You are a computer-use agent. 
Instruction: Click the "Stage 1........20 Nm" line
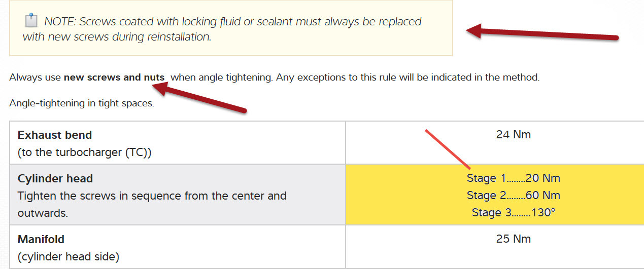513,178
